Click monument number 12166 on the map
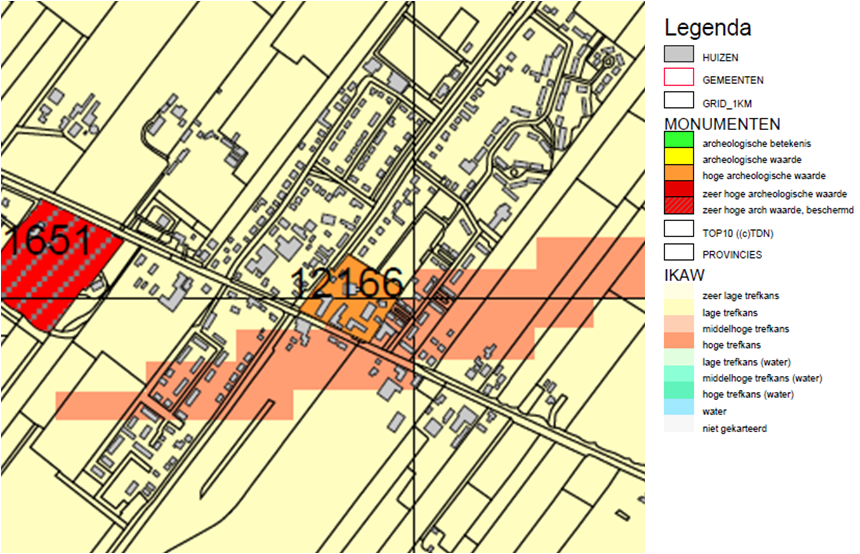Viewport: 860px width, 554px height. [347, 283]
